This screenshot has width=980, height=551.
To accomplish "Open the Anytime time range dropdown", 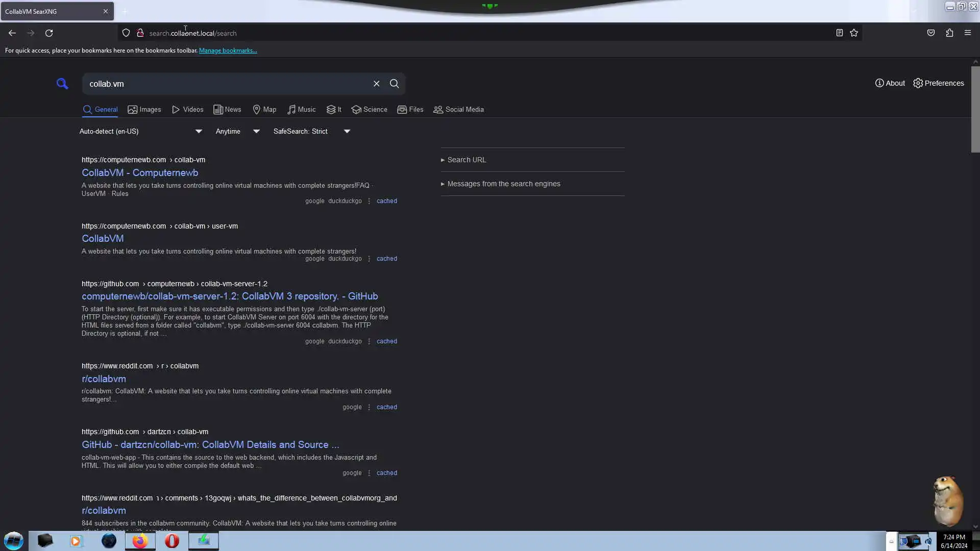I will click(237, 132).
